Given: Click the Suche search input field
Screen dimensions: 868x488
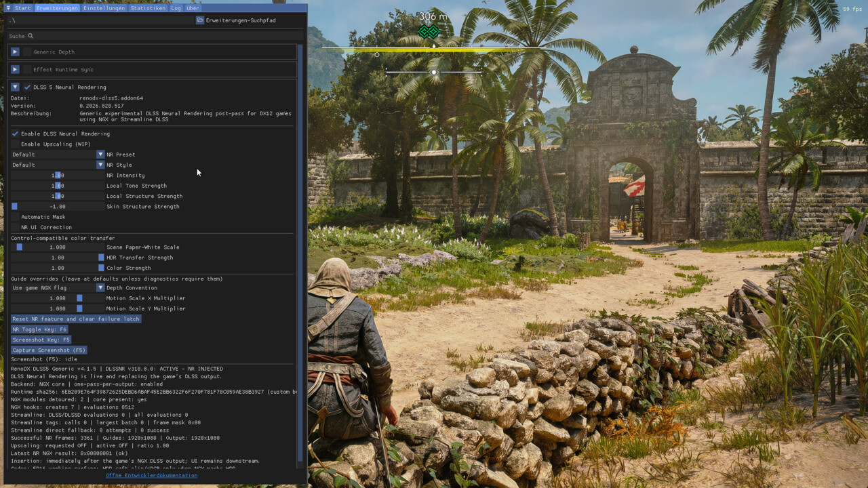Looking at the screenshot, I should click(155, 36).
